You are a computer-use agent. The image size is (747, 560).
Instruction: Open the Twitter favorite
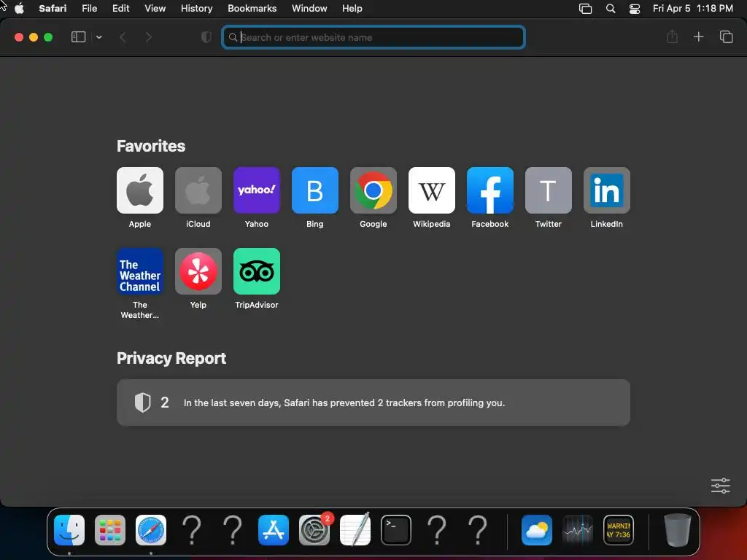pos(549,190)
